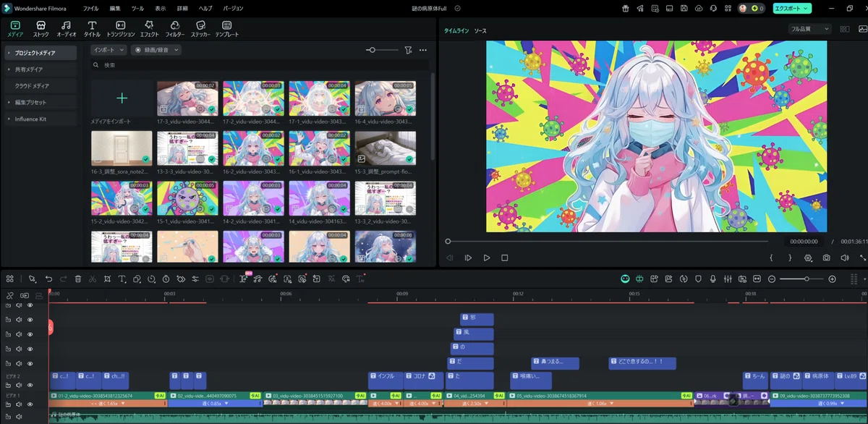Play the preview with the play button
Viewport: 868px width, 424px height.
point(486,258)
